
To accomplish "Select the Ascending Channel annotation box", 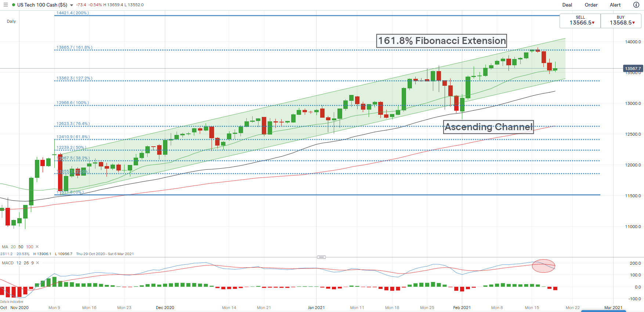I will (x=488, y=127).
